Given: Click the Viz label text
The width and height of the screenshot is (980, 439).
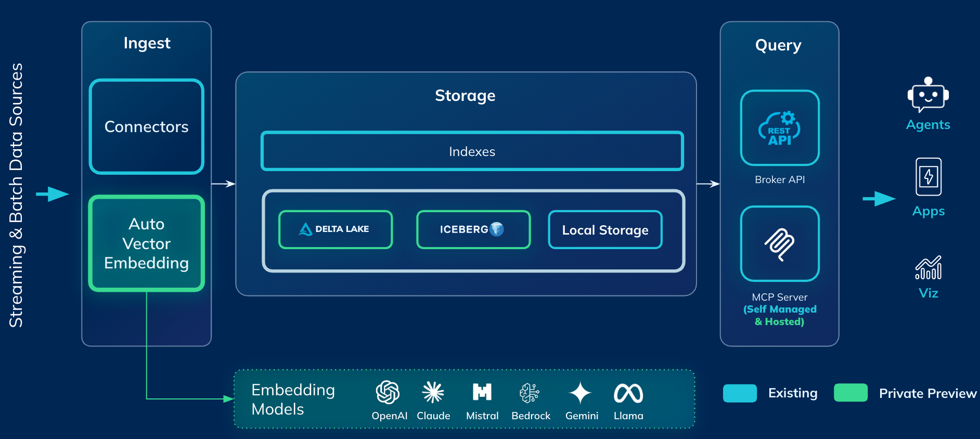Looking at the screenshot, I should click(x=929, y=293).
